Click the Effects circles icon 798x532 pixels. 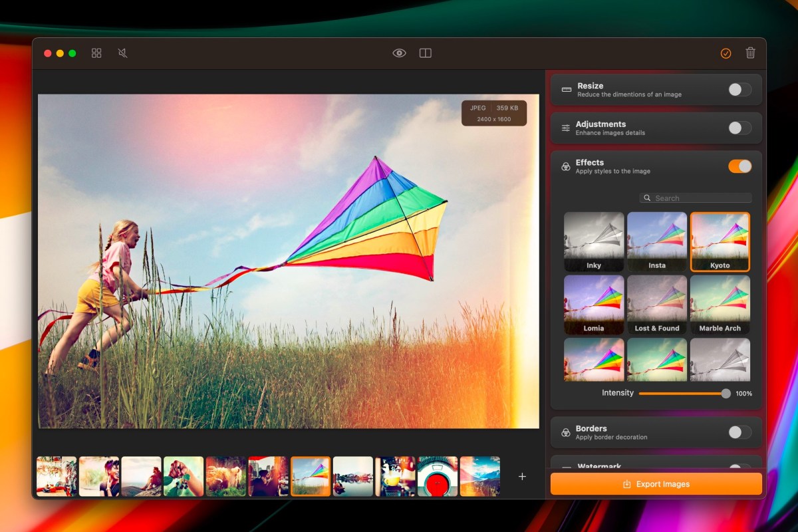[566, 166]
